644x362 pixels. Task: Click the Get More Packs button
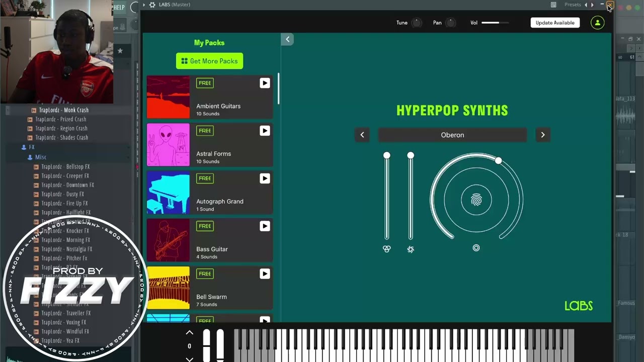tap(209, 61)
